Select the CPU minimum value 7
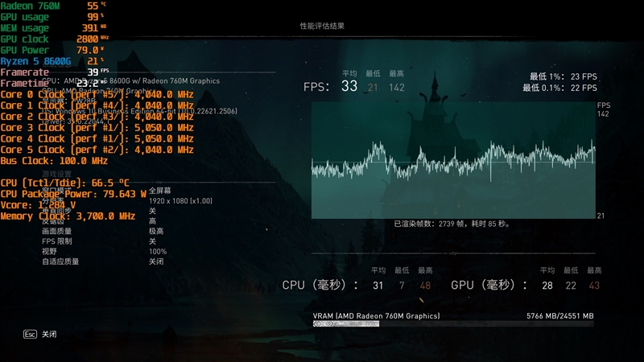The height and width of the screenshot is (362, 644). 402,286
